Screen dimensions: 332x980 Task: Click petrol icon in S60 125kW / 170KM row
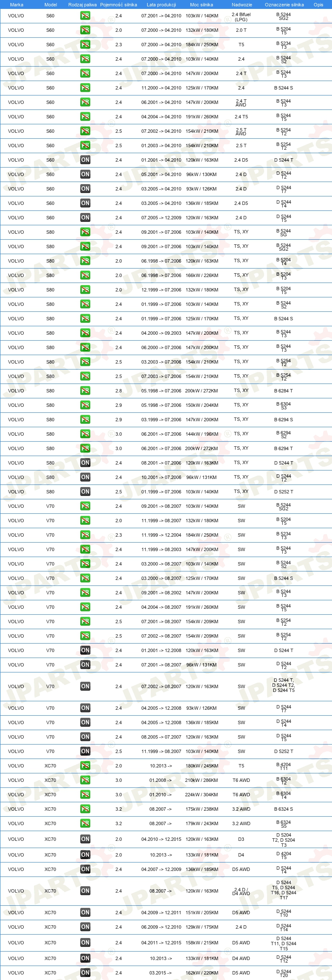pyautogui.click(x=85, y=88)
